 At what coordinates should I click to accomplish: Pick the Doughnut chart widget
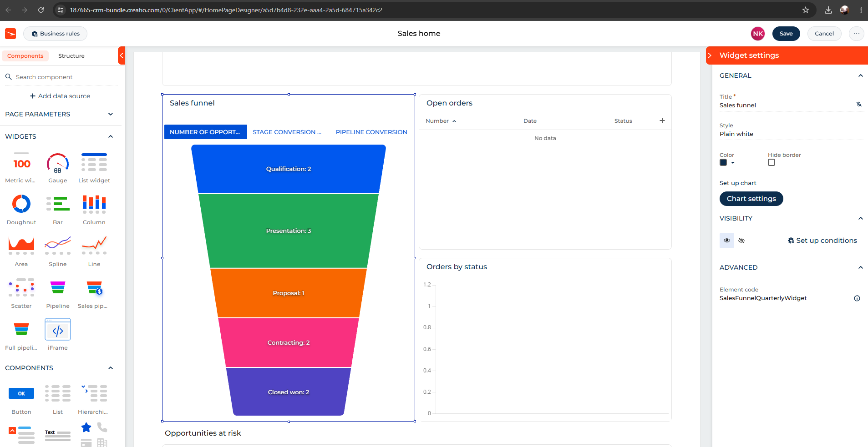[x=21, y=204]
